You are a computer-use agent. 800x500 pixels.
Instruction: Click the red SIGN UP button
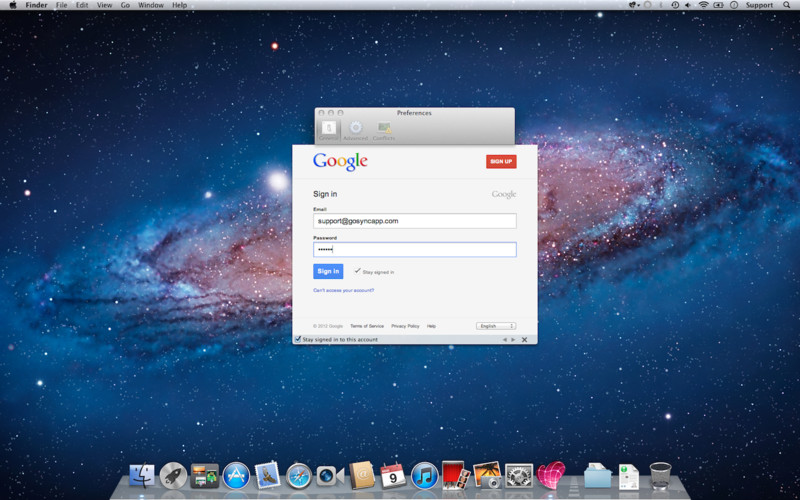pyautogui.click(x=501, y=162)
